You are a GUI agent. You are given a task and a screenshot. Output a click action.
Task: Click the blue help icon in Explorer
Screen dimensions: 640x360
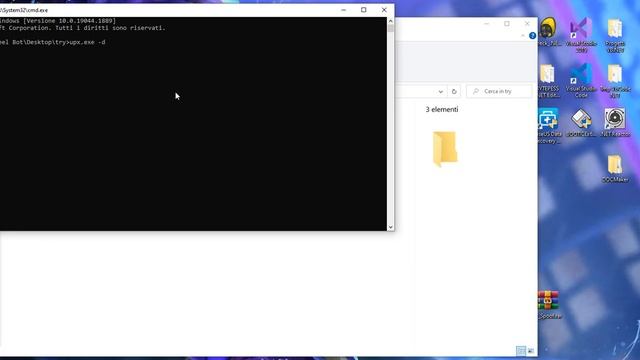click(x=532, y=36)
